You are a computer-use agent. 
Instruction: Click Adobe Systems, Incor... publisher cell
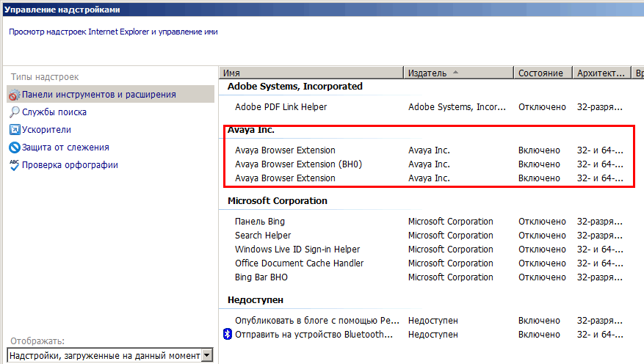[457, 107]
